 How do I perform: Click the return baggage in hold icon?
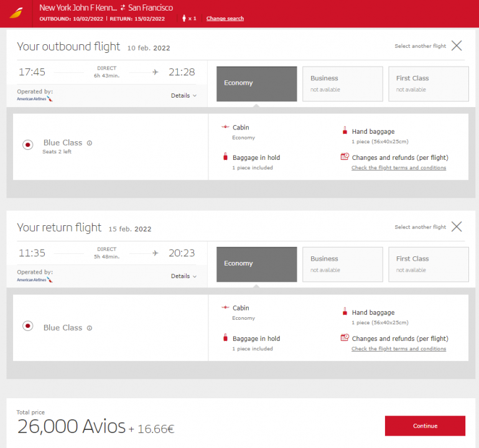[225, 338]
